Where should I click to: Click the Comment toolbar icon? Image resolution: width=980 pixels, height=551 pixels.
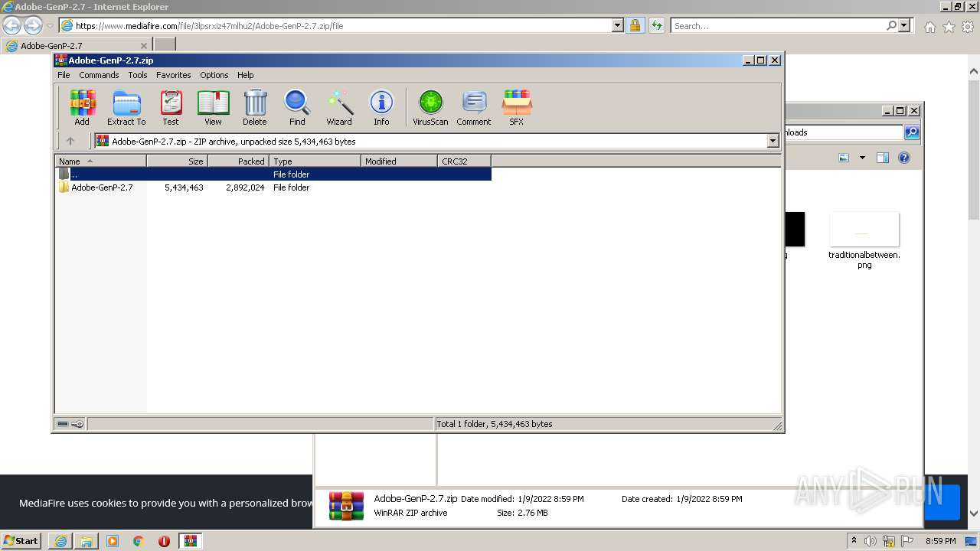coord(474,107)
